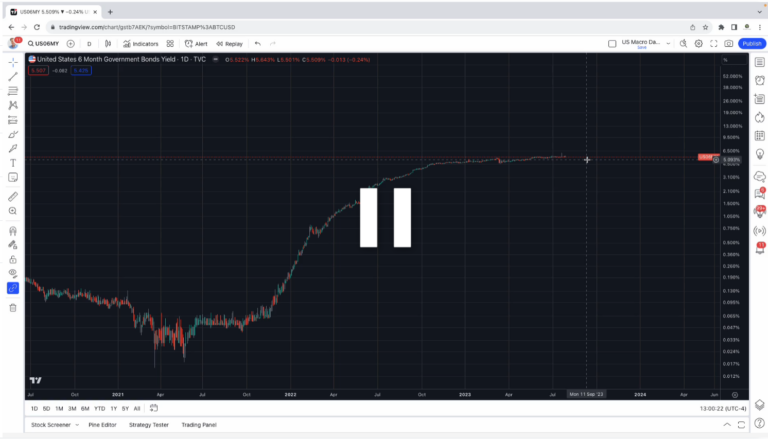Toggle lock all drawings
768x439 pixels.
(x=13, y=258)
